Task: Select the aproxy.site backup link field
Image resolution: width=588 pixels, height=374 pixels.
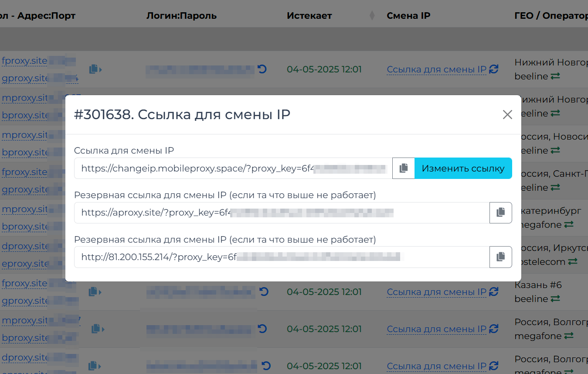Action: 281,213
